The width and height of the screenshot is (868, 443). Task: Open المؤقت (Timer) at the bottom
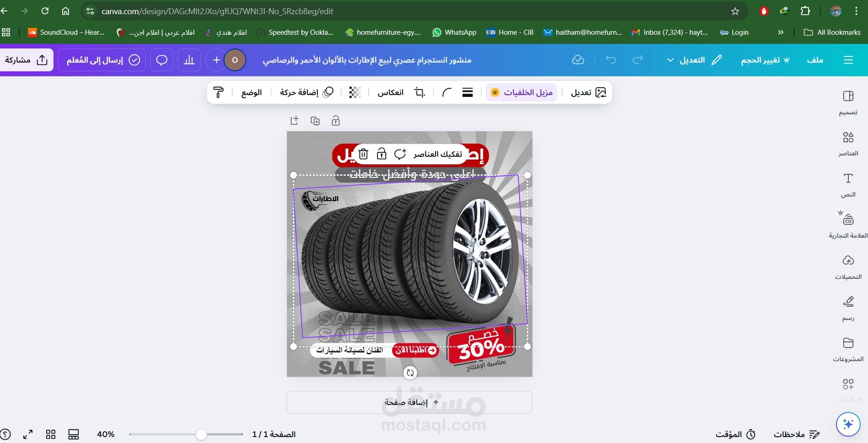(x=735, y=434)
